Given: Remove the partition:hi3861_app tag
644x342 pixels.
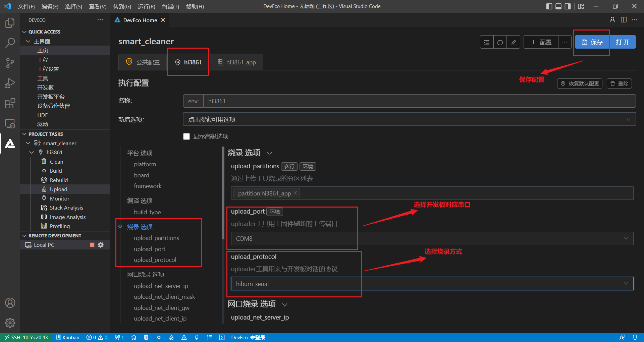Looking at the screenshot, I should [296, 193].
